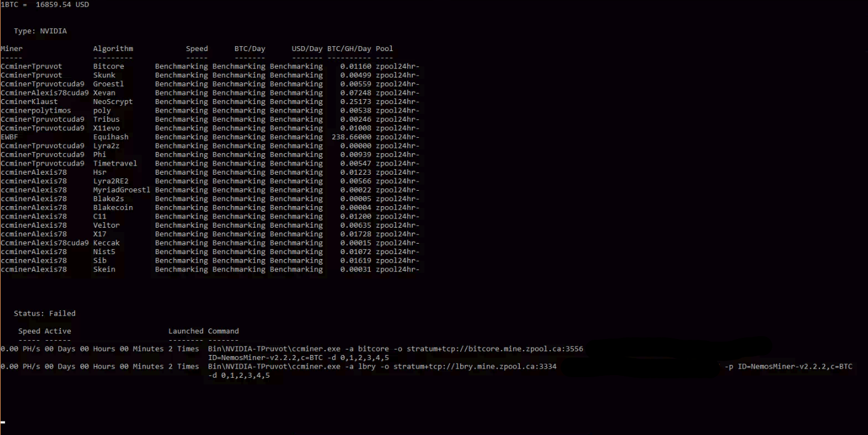
Task: Click the 'Bitcore' algorithm table cell
Action: (108, 66)
